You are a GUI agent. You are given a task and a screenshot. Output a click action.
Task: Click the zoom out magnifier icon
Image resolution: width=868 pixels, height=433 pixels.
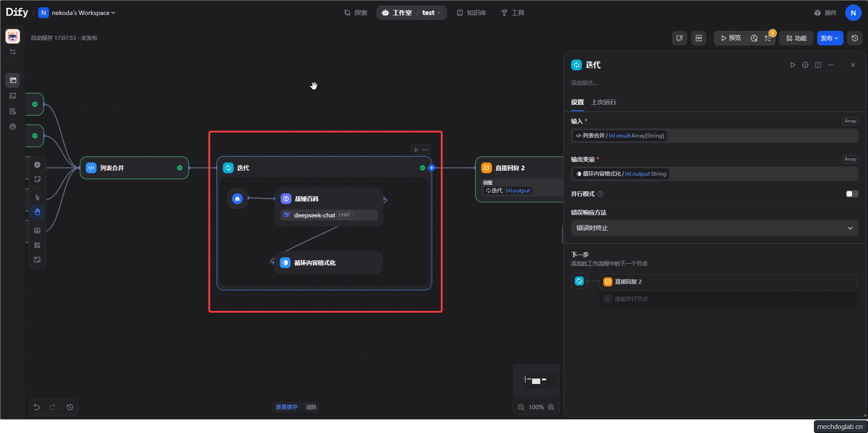click(521, 407)
